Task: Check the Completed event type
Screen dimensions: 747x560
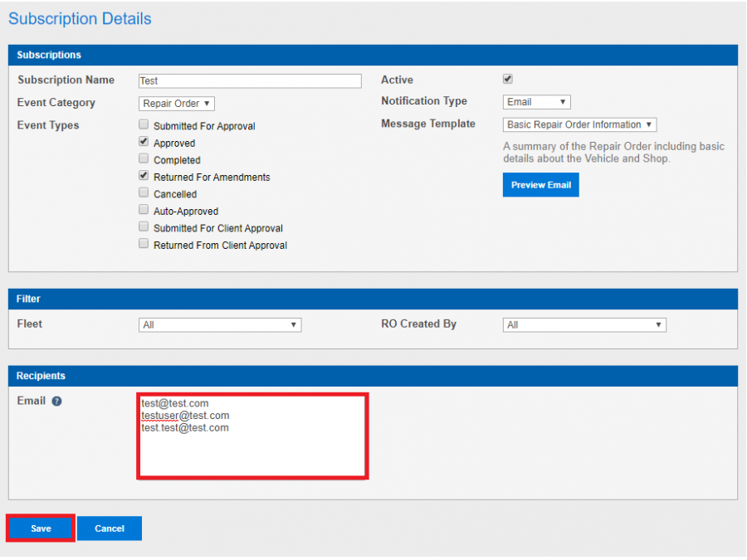Action: click(144, 159)
